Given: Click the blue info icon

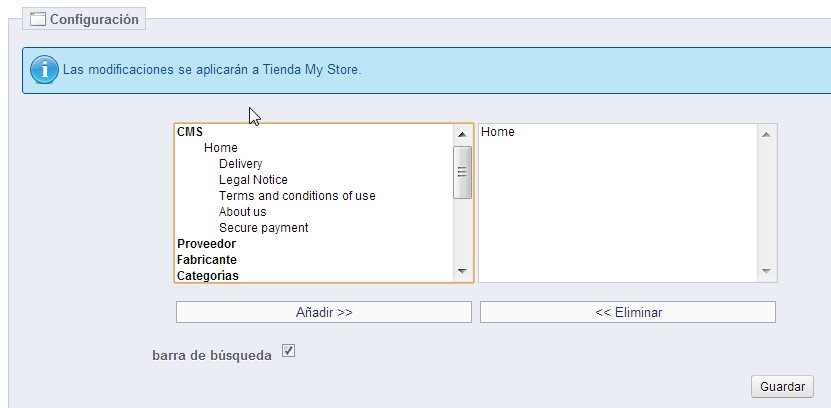Looking at the screenshot, I should click(x=44, y=70).
